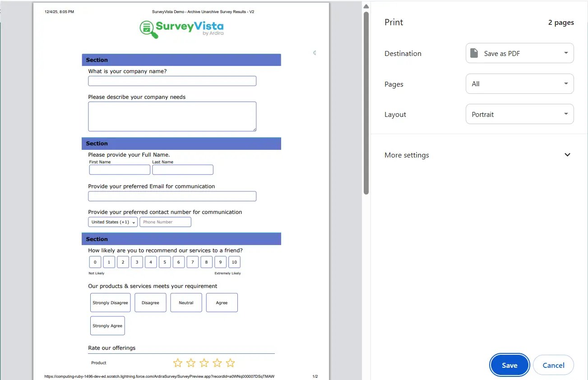Select score 0 on the recommendation scale

click(95, 262)
